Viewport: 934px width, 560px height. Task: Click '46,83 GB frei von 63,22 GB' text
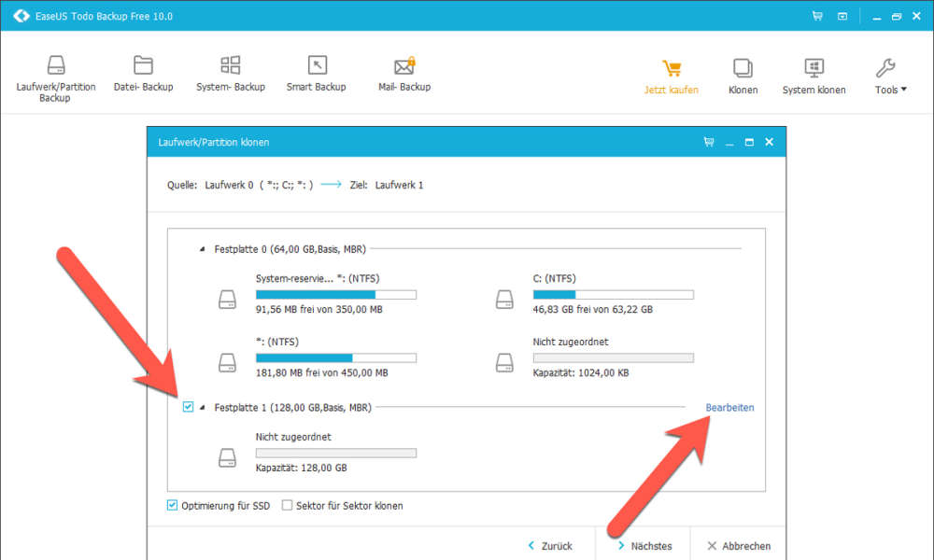593,310
